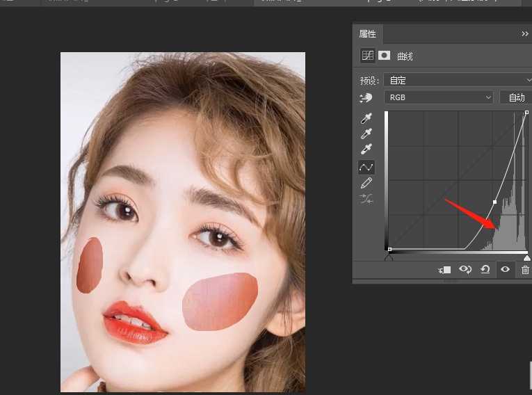Screen dimensions: 532x395
Task: Click the smooth curve values icon
Action: point(366,199)
